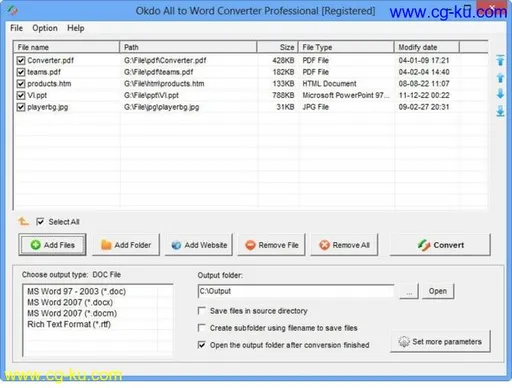Click the Remove All button
This screenshot has width=512, height=388.
[344, 245]
